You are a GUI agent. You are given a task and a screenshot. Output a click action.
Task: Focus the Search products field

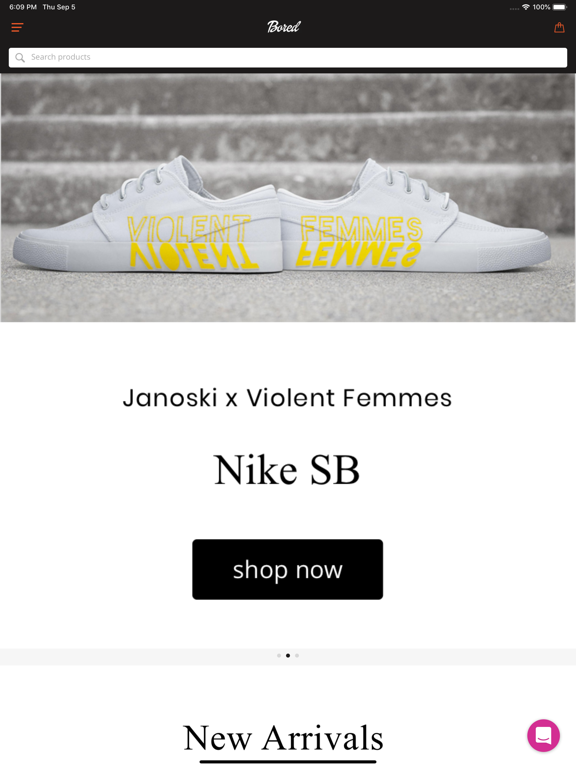click(x=288, y=57)
